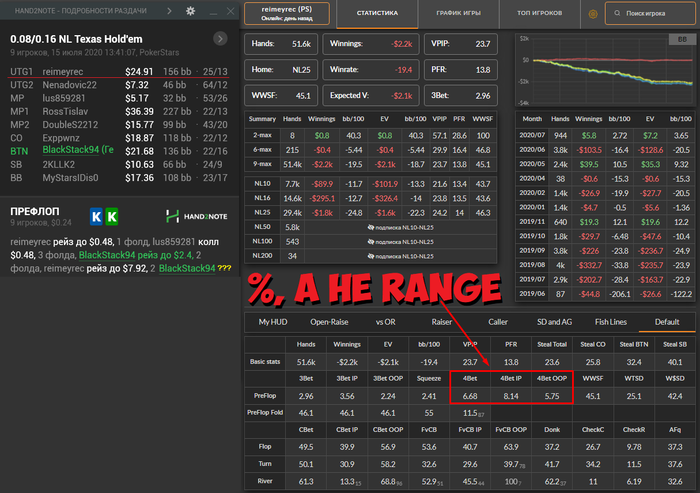Viewport: 700px width, 493px height.
Task: Click the forward chevron beside title text
Action: (169, 11)
